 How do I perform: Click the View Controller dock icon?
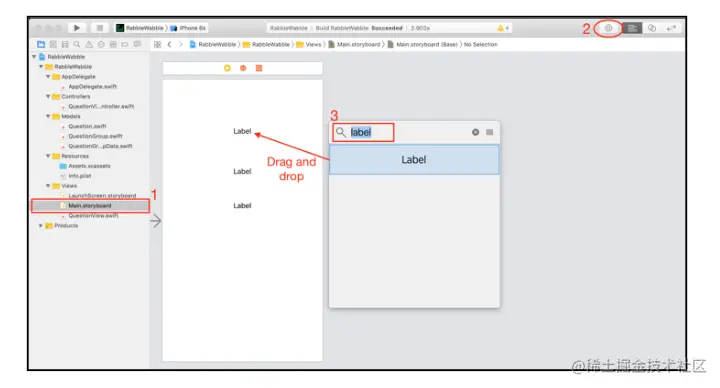227,68
